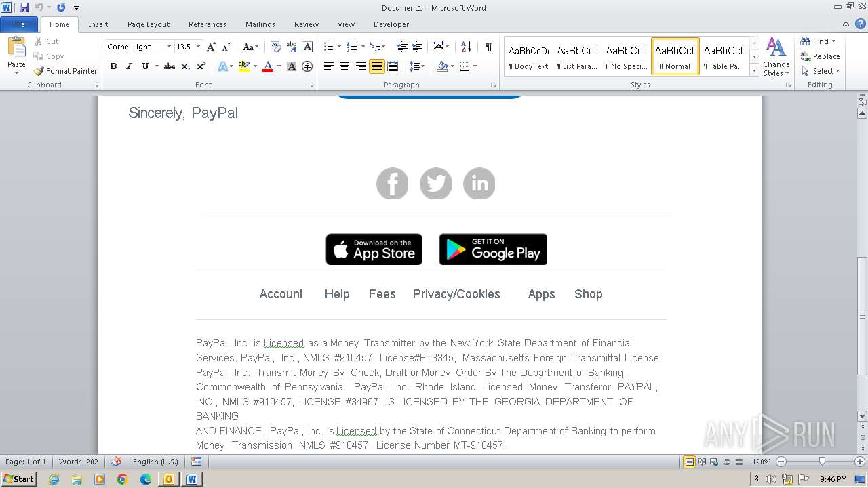Toggle Underline formatting
The width and height of the screenshot is (868, 488).
[x=145, y=66]
